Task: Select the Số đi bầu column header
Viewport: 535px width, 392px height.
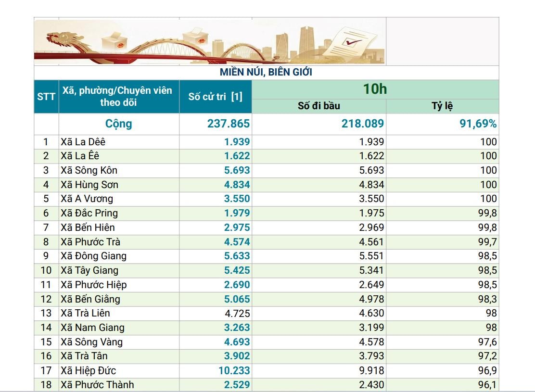Action: [318, 106]
